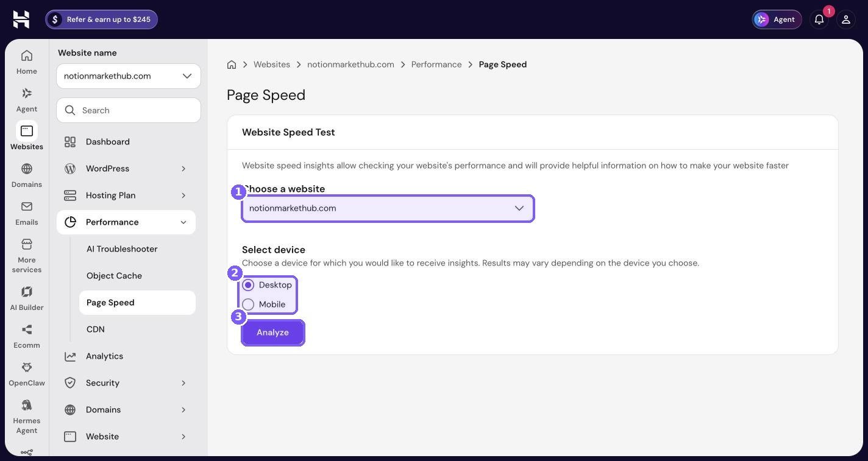Expand the sidebar Domains submenu

click(x=126, y=410)
